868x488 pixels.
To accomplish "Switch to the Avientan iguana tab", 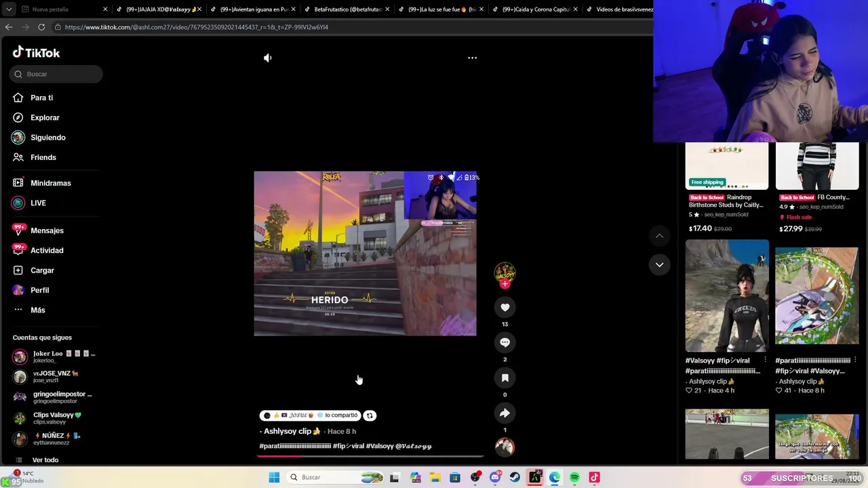I will pos(252,9).
